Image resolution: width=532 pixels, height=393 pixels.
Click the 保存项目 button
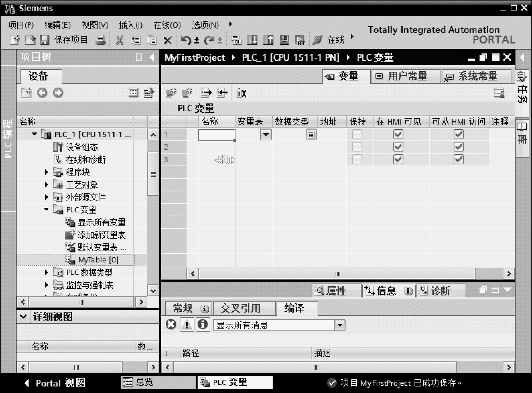(x=71, y=40)
